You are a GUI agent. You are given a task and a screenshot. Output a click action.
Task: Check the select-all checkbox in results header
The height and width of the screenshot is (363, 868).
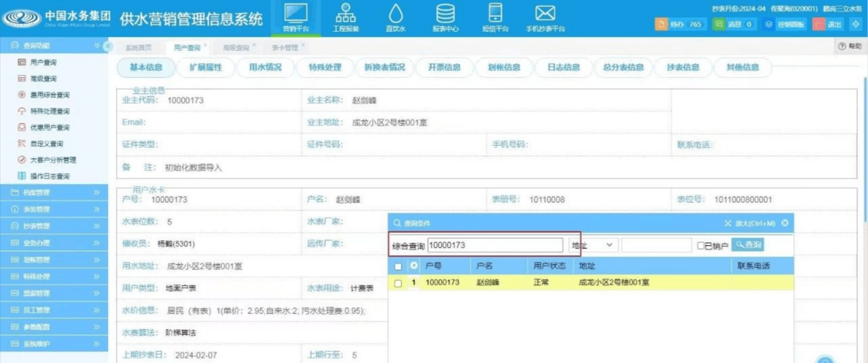click(x=399, y=267)
